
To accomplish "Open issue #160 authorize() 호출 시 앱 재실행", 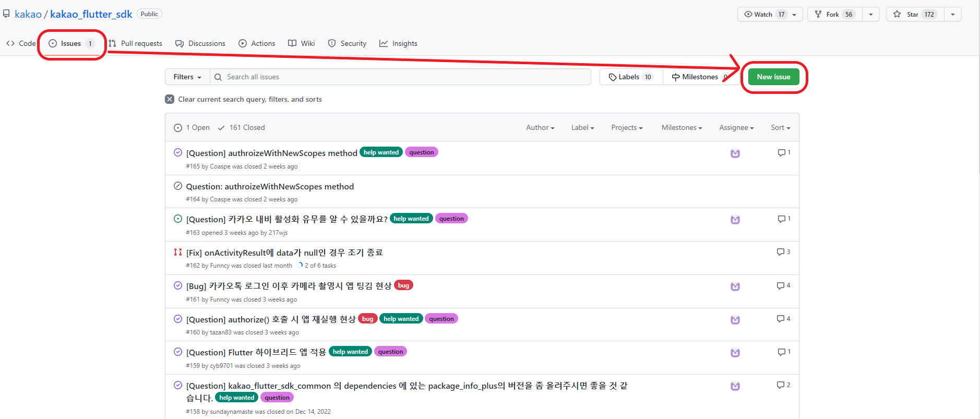I will point(271,319).
